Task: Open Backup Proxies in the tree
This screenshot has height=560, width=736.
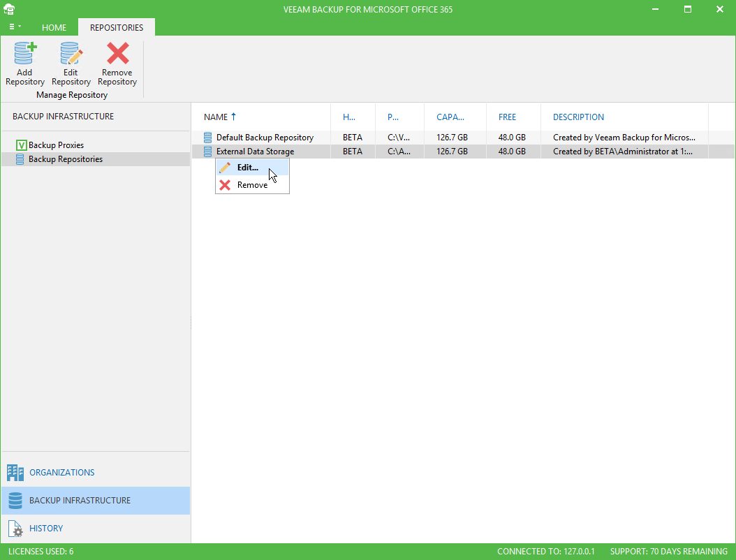Action: point(57,145)
